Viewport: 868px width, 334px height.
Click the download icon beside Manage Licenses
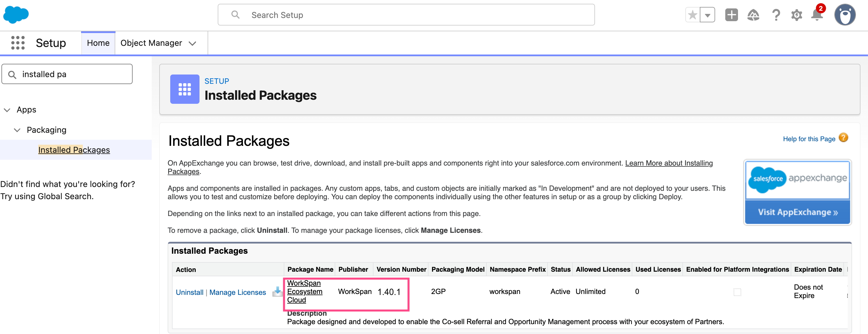click(277, 291)
